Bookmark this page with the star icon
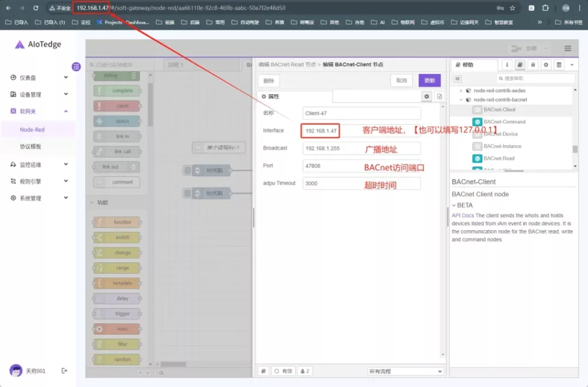Image resolution: width=588 pixels, height=387 pixels. click(512, 8)
